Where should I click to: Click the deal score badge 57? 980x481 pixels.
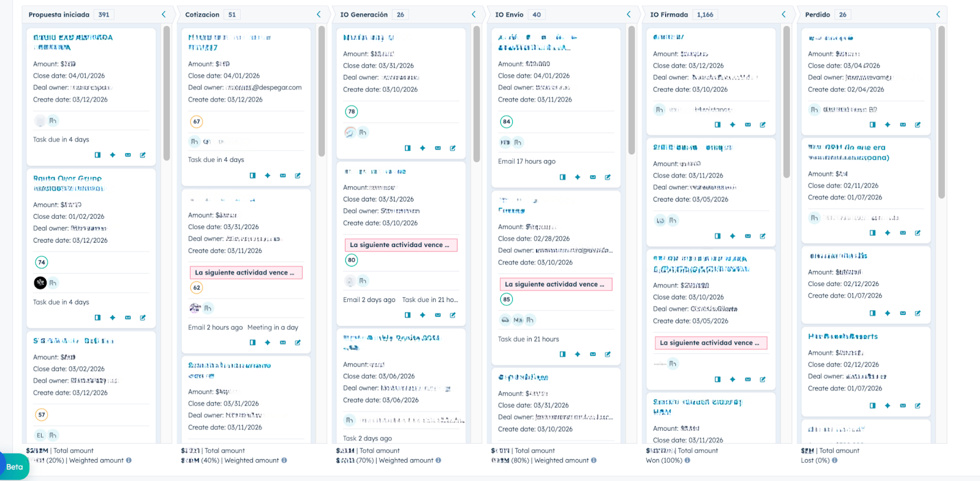[x=42, y=415]
